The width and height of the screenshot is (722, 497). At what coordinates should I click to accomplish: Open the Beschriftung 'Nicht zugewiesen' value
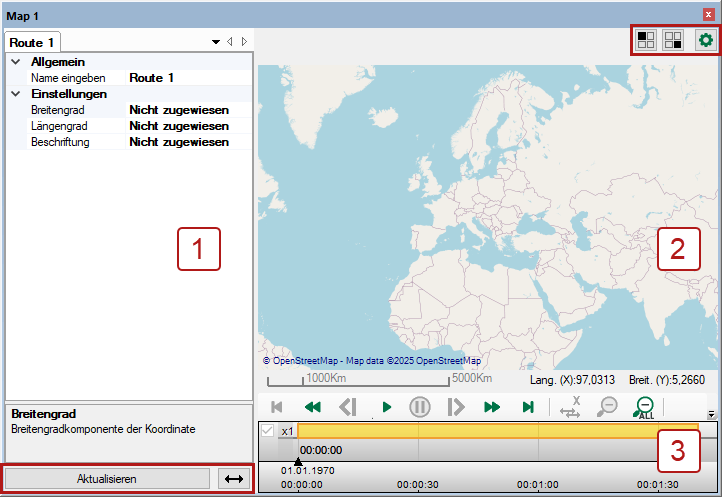(x=189, y=142)
